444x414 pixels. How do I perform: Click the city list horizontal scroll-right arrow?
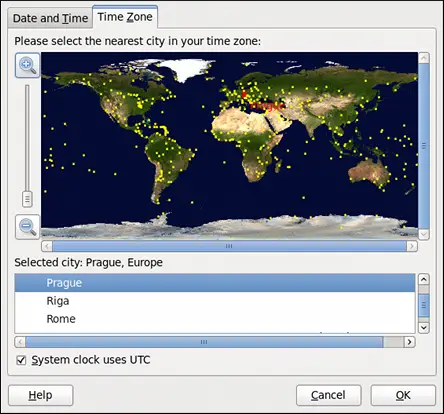point(409,342)
